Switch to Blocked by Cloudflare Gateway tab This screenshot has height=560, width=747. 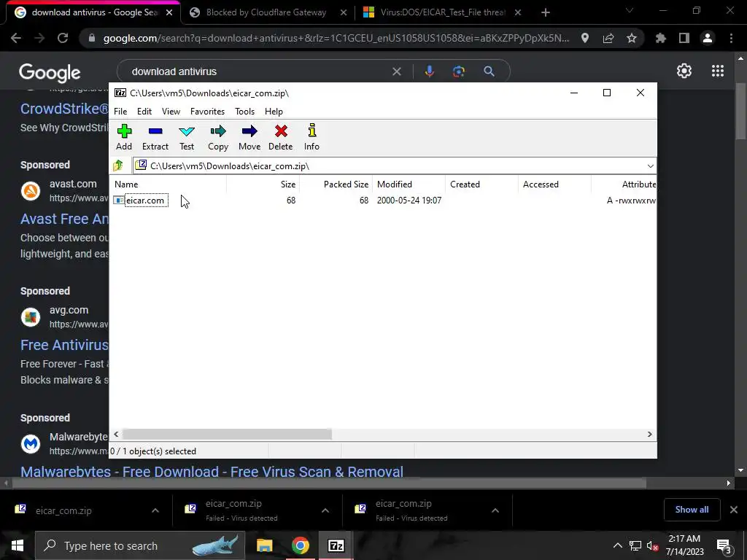point(266,12)
